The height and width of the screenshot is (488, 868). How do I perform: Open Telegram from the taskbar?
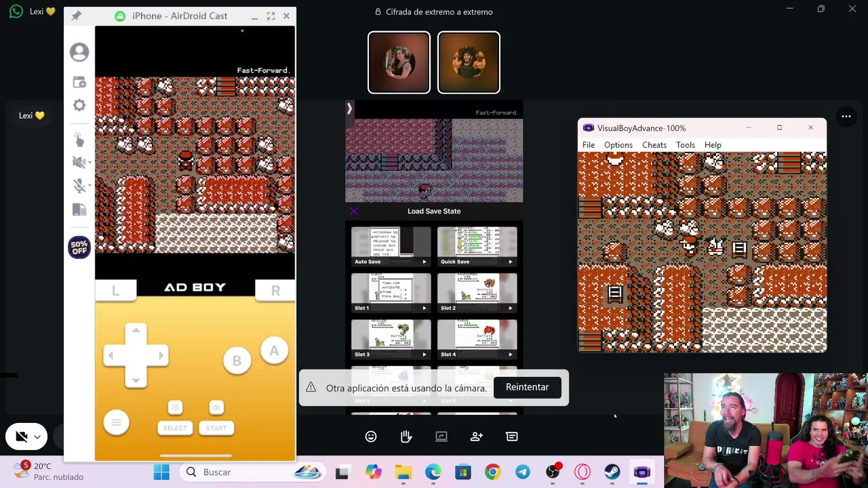pyautogui.click(x=523, y=472)
